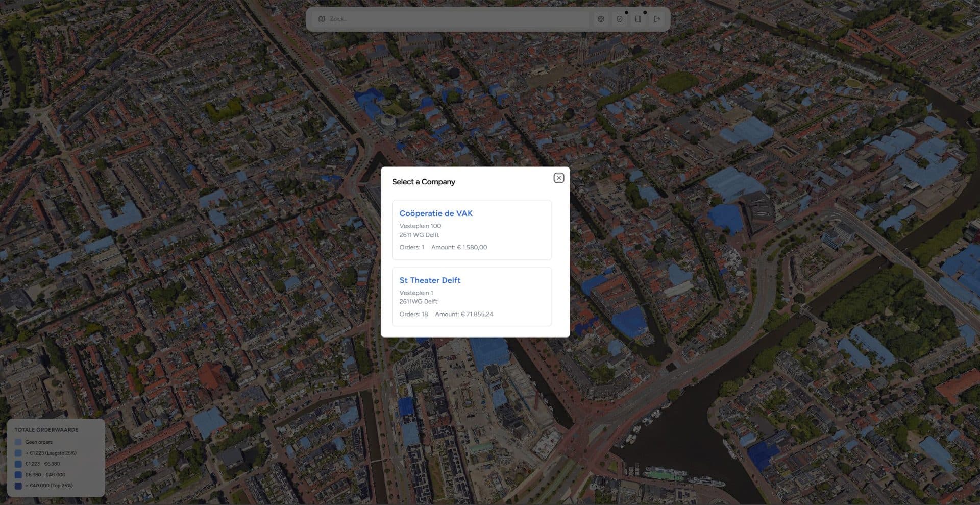This screenshot has height=505, width=980.
Task: Click the Amount € 1.580,00 text
Action: click(459, 247)
